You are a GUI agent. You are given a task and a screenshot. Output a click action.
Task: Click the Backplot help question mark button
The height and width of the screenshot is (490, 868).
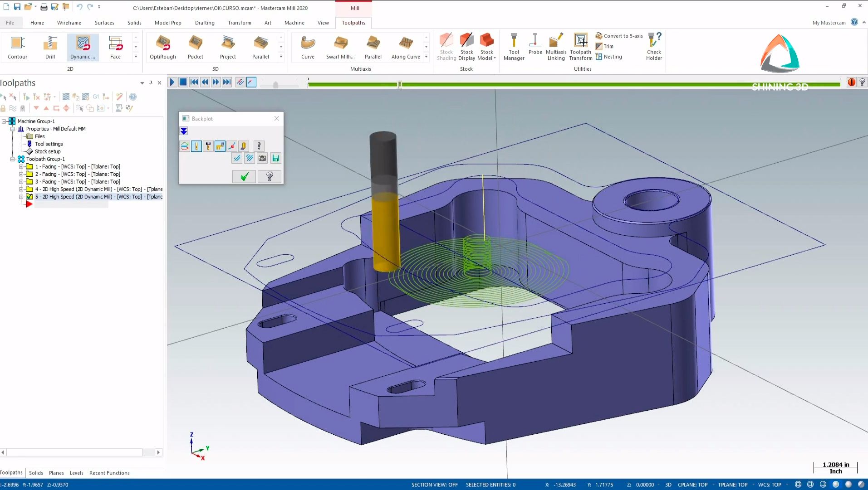tap(270, 176)
